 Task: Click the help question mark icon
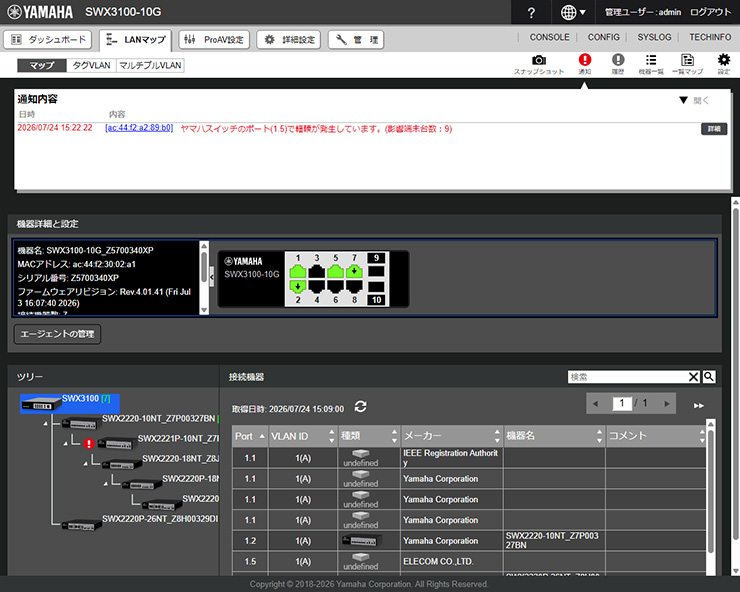[531, 12]
